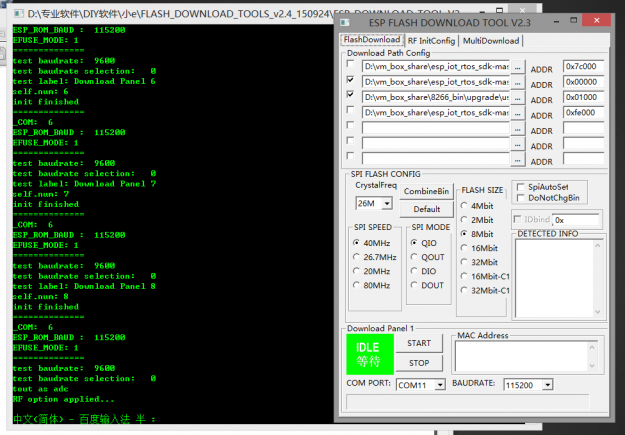Click the browse button for the 0xfe000 row
Image resolution: width=625 pixels, height=435 pixels.
coord(517,112)
